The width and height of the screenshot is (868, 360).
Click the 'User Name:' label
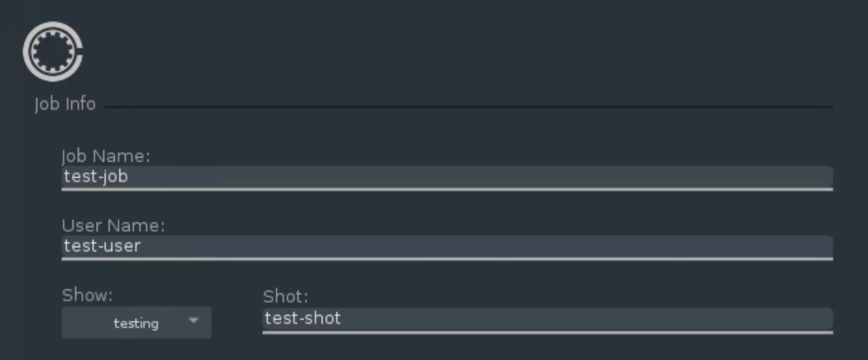(113, 226)
